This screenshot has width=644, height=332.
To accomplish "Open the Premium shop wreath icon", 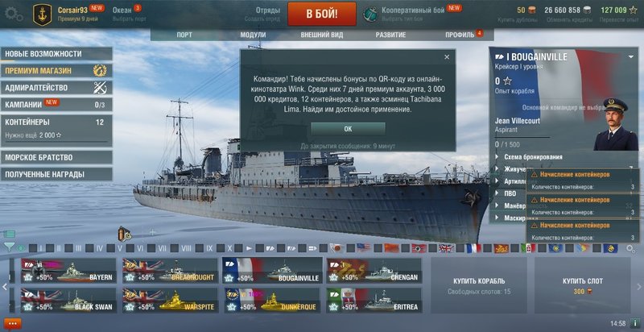I will tap(100, 71).
